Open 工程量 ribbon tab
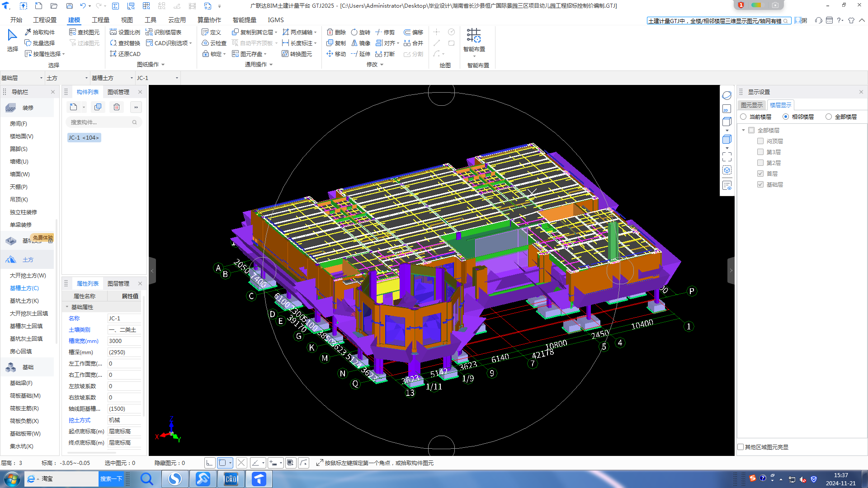This screenshot has height=488, width=868. click(100, 20)
